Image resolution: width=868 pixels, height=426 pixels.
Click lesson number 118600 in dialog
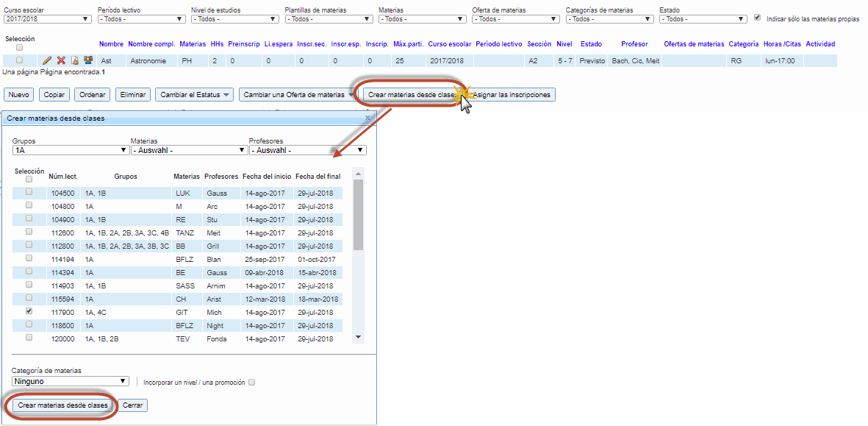[x=62, y=326]
